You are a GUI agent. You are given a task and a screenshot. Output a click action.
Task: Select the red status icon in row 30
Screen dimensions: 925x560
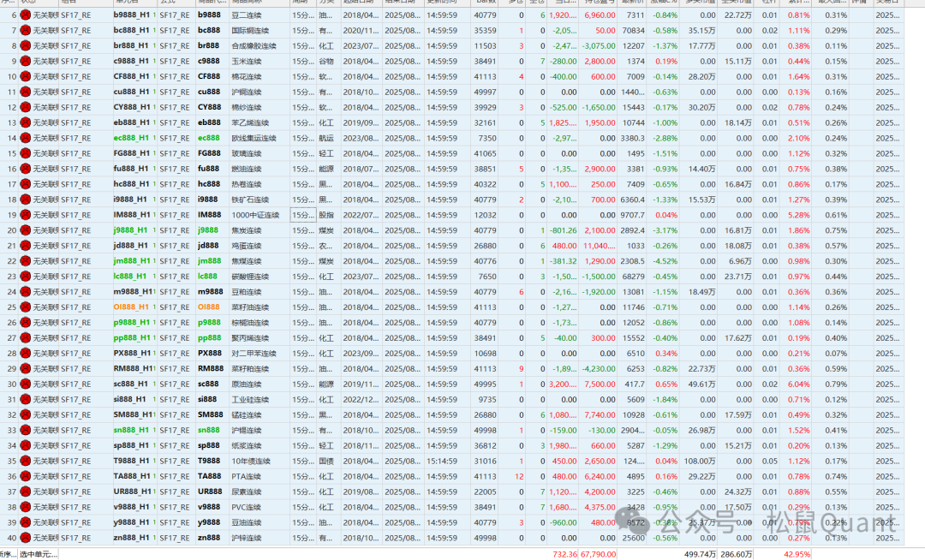pyautogui.click(x=25, y=384)
